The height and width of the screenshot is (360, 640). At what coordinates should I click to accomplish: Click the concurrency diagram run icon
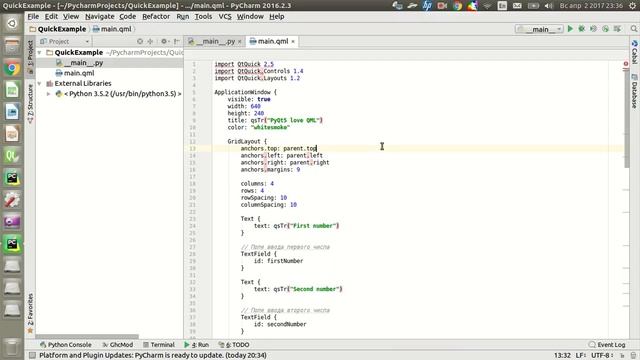tap(617, 29)
